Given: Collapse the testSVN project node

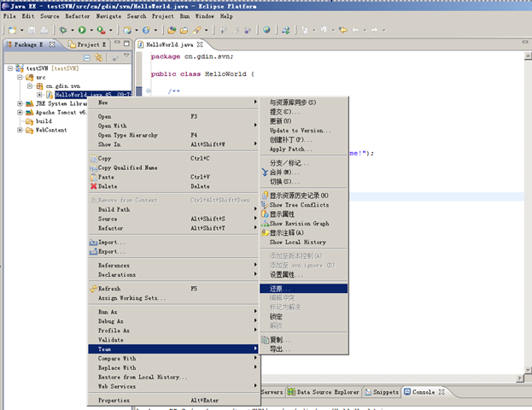Looking at the screenshot, I should [x=10, y=68].
